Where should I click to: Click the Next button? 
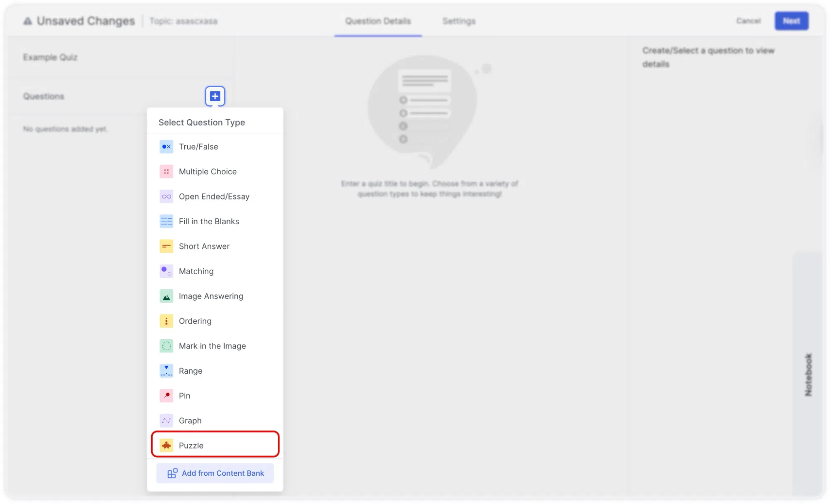tap(791, 21)
